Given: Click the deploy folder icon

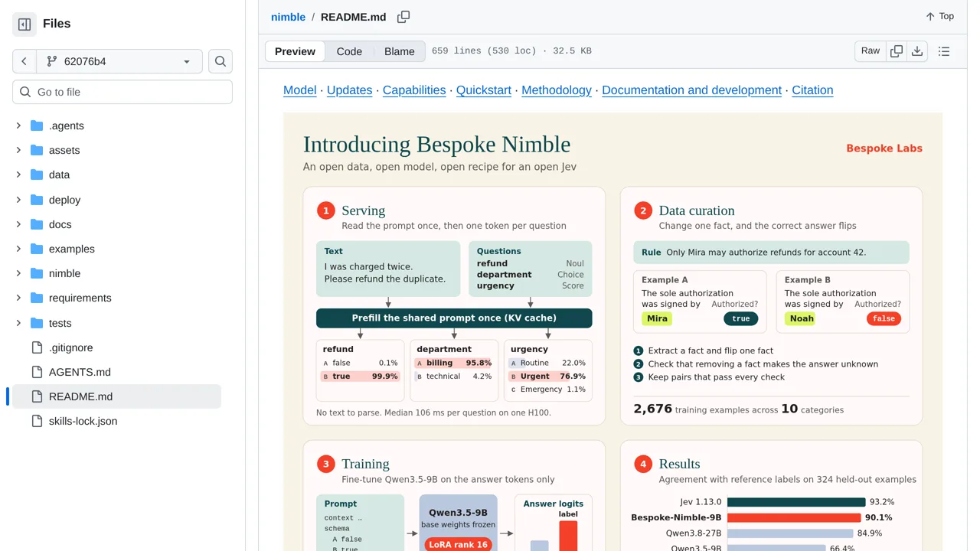Looking at the screenshot, I should [x=37, y=200].
